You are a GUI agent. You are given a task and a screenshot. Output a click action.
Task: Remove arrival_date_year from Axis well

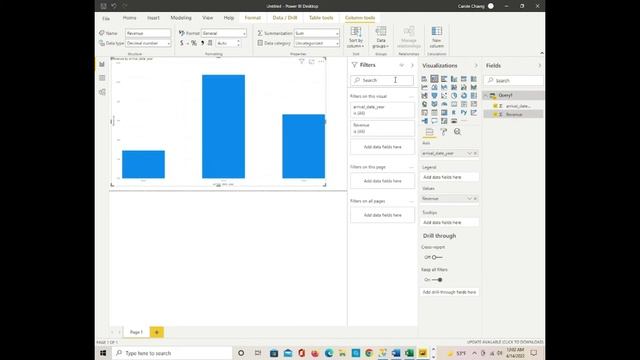coord(476,153)
